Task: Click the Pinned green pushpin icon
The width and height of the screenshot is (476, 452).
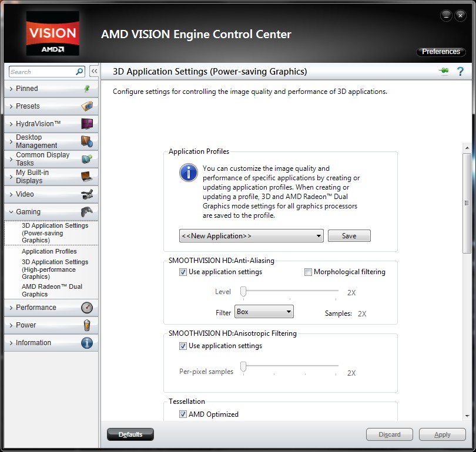Action: point(87,89)
